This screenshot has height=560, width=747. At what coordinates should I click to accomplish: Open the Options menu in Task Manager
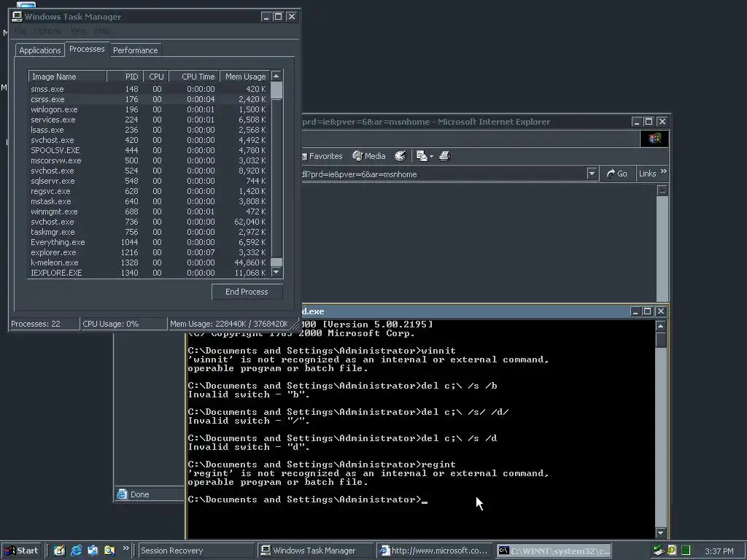click(48, 31)
